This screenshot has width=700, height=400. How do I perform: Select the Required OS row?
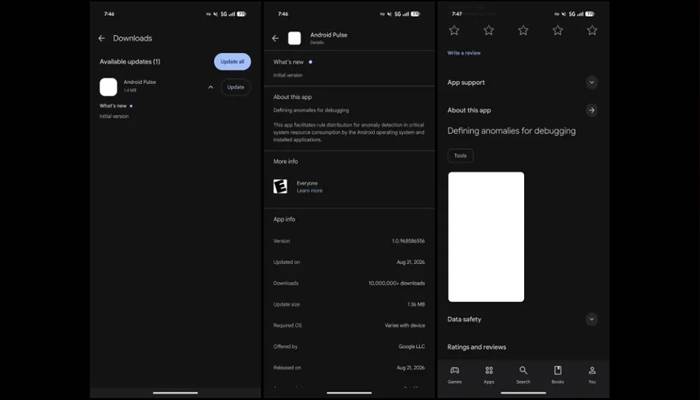click(349, 325)
